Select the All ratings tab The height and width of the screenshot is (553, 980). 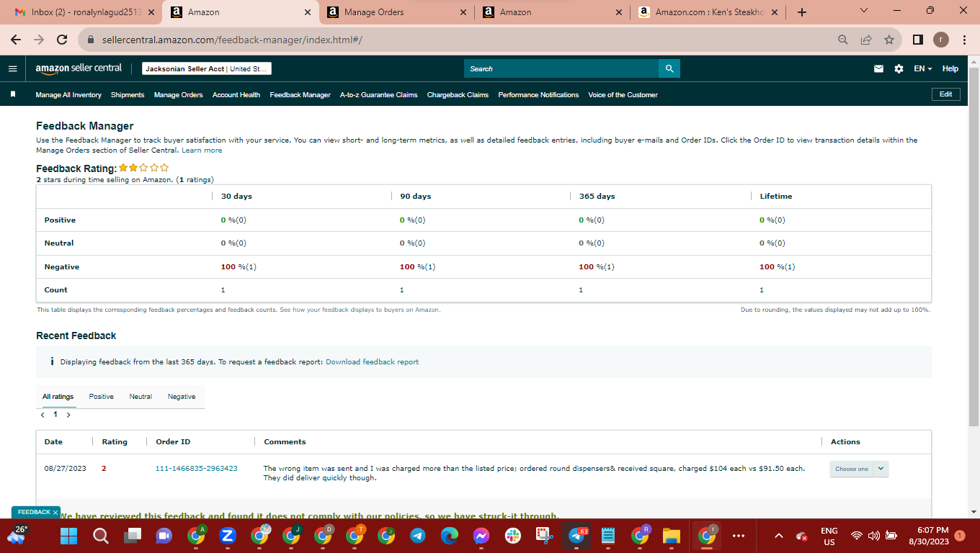point(58,397)
